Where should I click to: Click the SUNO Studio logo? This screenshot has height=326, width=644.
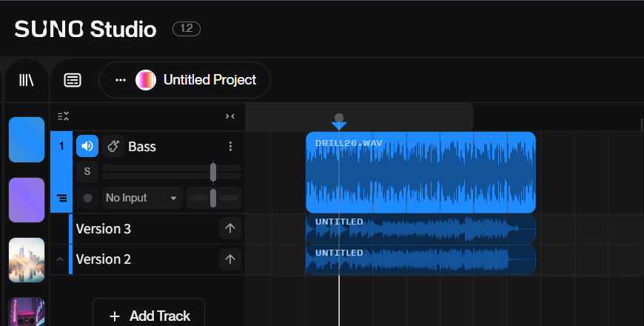(x=85, y=29)
